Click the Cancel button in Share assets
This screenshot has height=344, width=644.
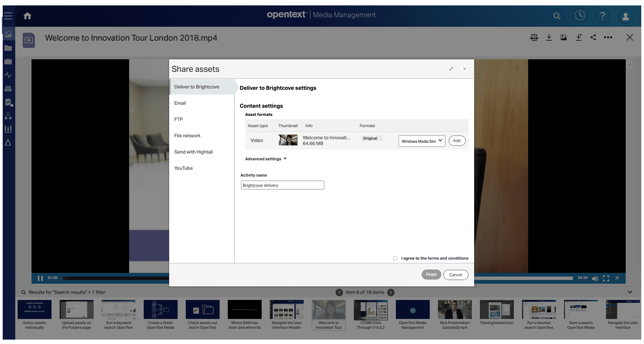[x=456, y=275]
